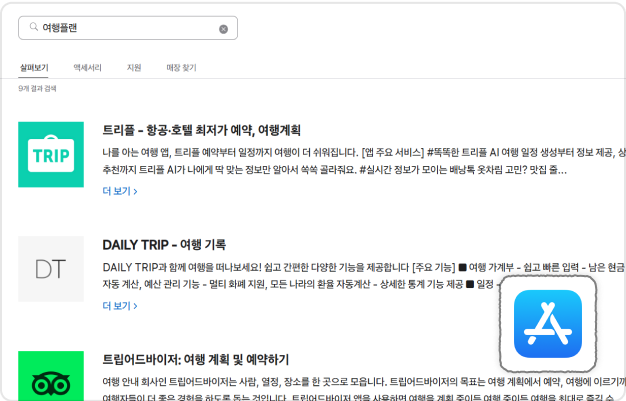The height and width of the screenshot is (401, 626).
Task: Open 트립어드바이저: 여행 계획 및 예약하기 title
Action: pos(196,359)
